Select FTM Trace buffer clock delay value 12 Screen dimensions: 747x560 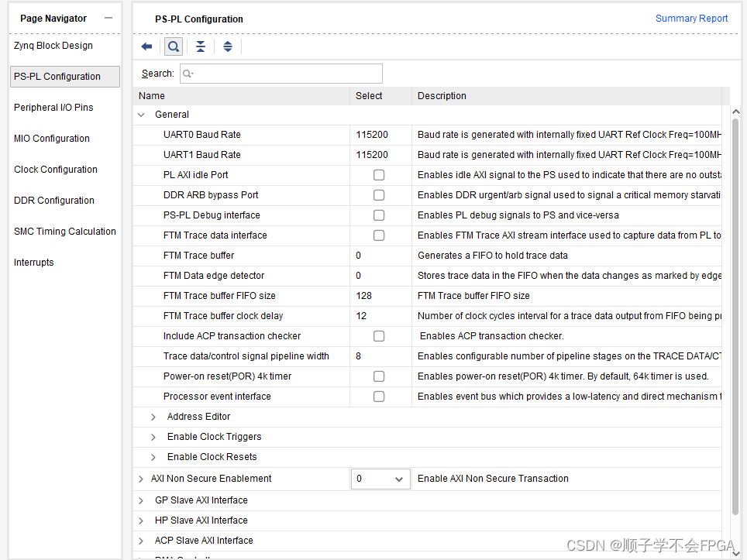361,316
